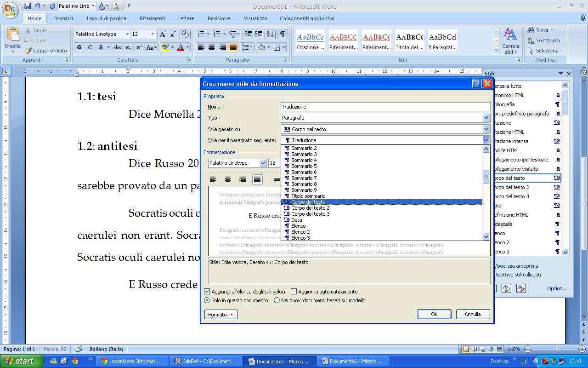Open dialog help question mark
Screen dimensions: 588x368
[x=477, y=84]
